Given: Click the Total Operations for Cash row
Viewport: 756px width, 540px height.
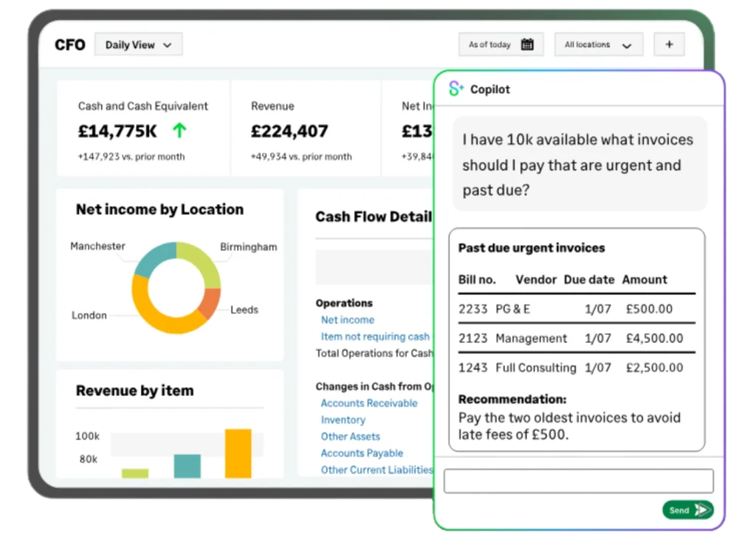Looking at the screenshot, I should [374, 353].
